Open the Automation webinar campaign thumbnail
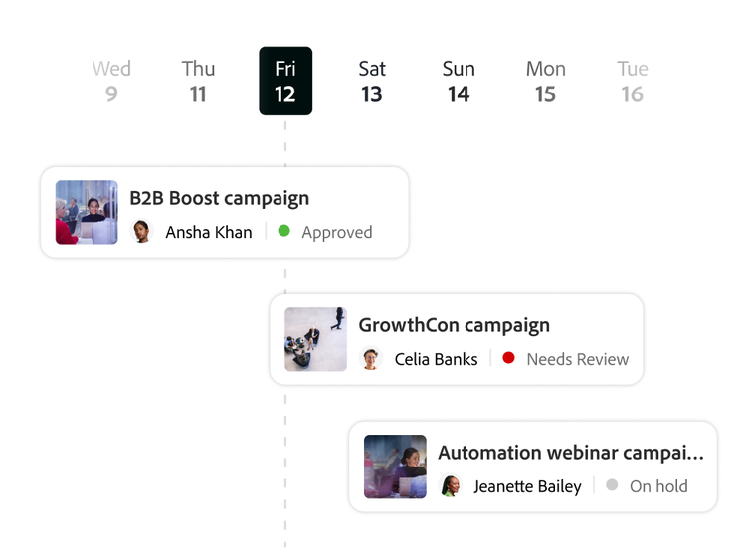The height and width of the screenshot is (560, 746). 395,467
